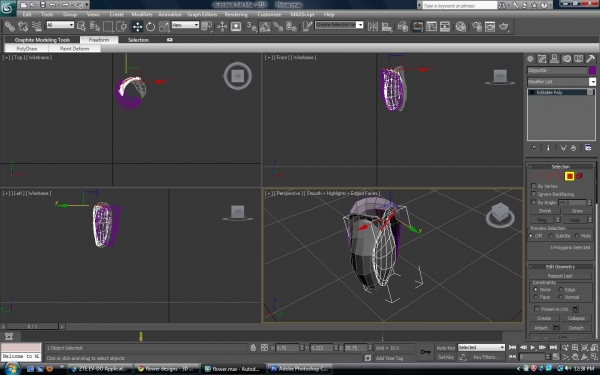Click the Play Animation button
This screenshot has height=375, width=600.
point(533,347)
